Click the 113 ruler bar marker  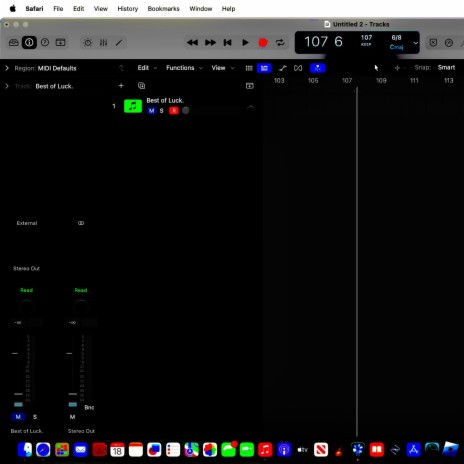tap(448, 81)
